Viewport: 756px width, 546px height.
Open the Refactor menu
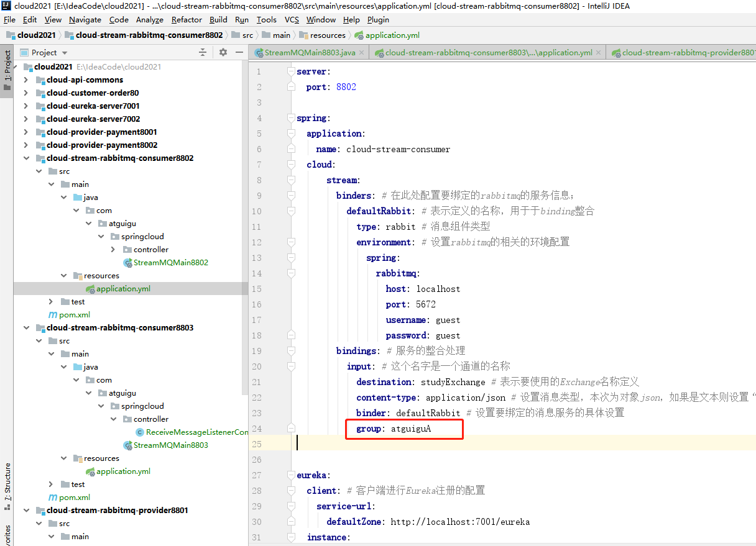tap(187, 20)
